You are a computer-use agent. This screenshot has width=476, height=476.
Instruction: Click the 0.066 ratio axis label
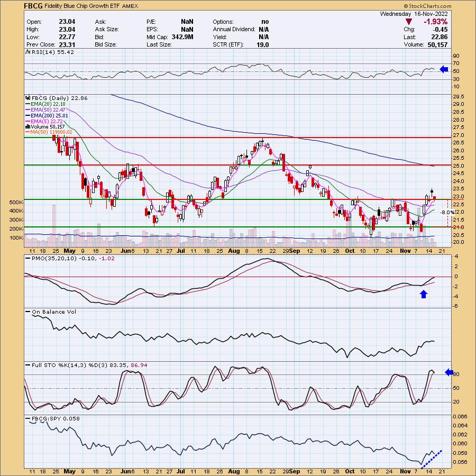tap(460, 417)
